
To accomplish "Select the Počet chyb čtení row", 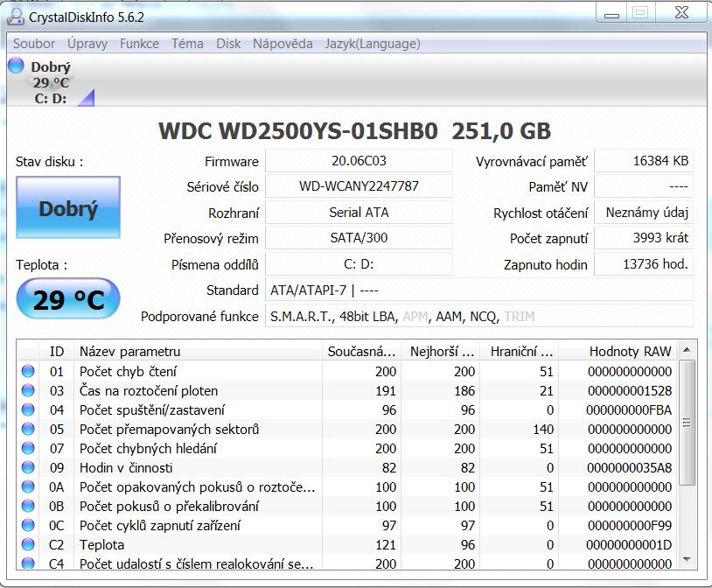I will 347,371.
